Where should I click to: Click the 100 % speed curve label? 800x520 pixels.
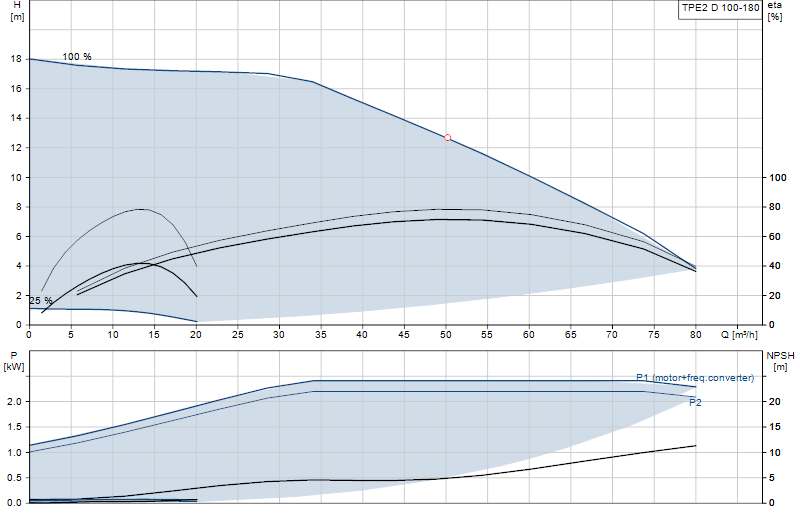click(x=77, y=57)
